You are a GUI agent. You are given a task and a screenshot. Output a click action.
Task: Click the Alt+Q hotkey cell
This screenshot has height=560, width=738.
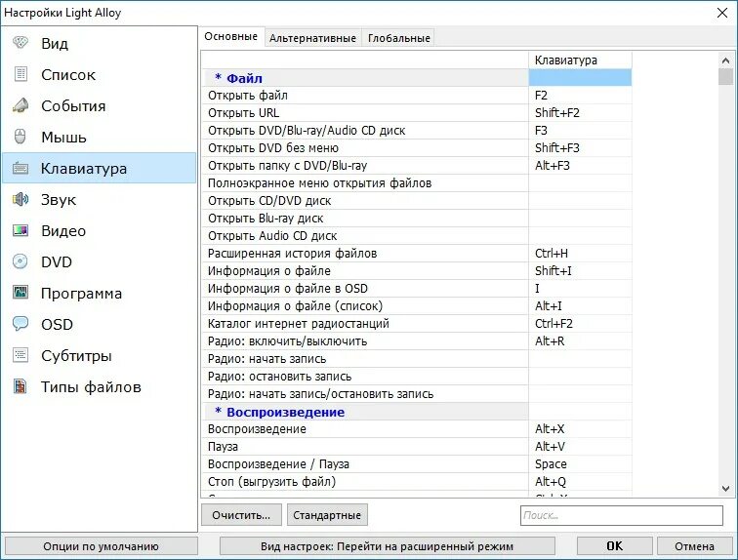580,482
